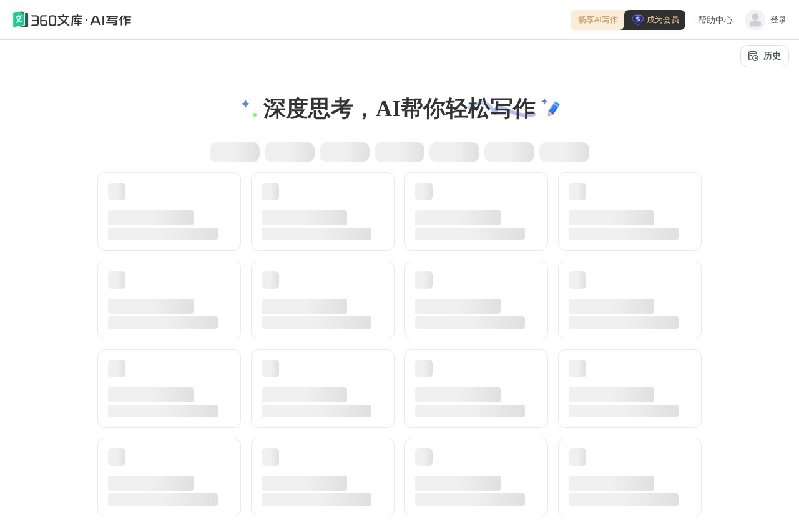The width and height of the screenshot is (799, 532).
Task: Click the AI写作 text in the header logo
Action: pyautogui.click(x=110, y=21)
